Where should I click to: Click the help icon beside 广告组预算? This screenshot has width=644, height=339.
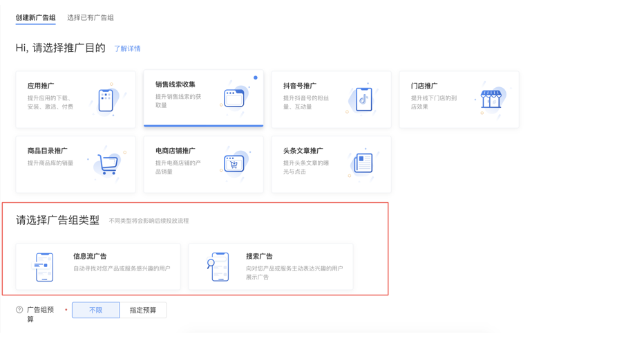[19, 310]
